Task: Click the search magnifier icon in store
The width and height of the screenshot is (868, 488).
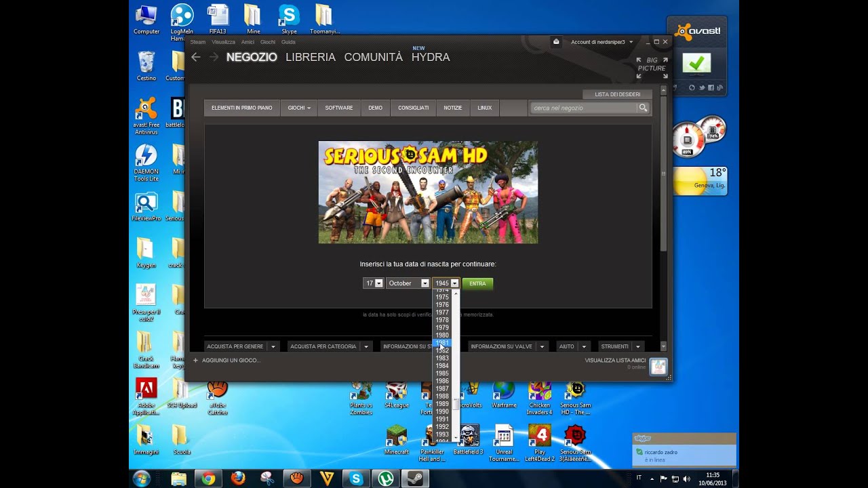Action: point(643,108)
